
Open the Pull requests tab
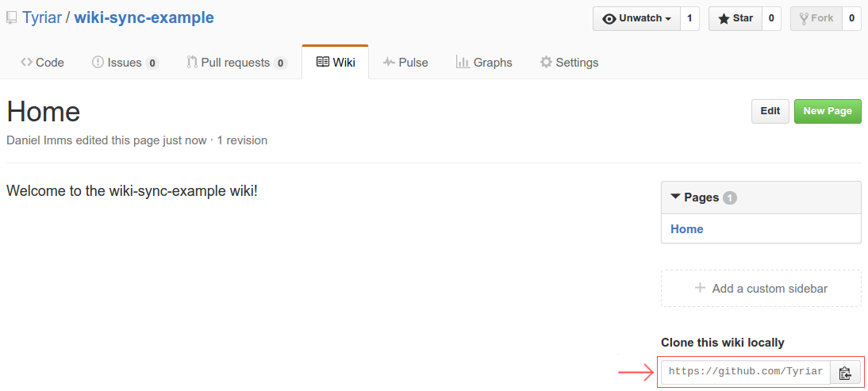click(x=237, y=63)
